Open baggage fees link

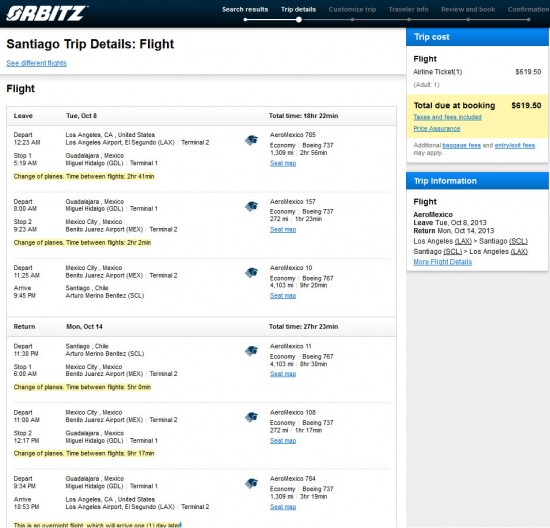(462, 145)
